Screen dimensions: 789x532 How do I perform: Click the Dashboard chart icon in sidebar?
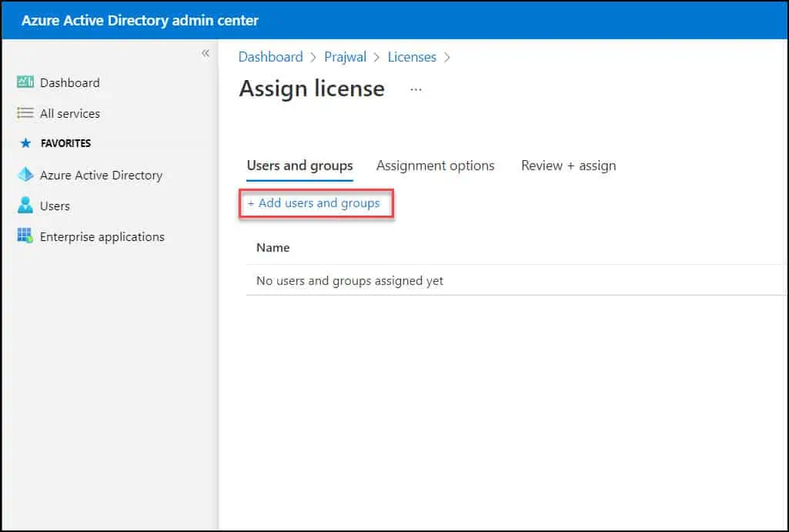tap(25, 82)
